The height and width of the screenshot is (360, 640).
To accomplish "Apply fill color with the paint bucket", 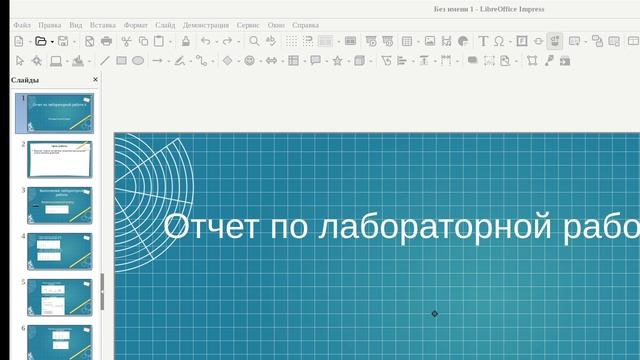I will tap(78, 61).
